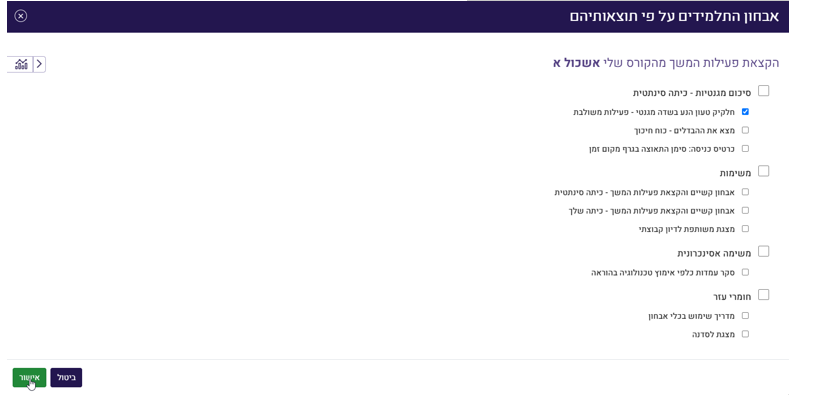Screen dimensions: 824x395
Task: Cancel with the ביטול button
Action: (66, 378)
